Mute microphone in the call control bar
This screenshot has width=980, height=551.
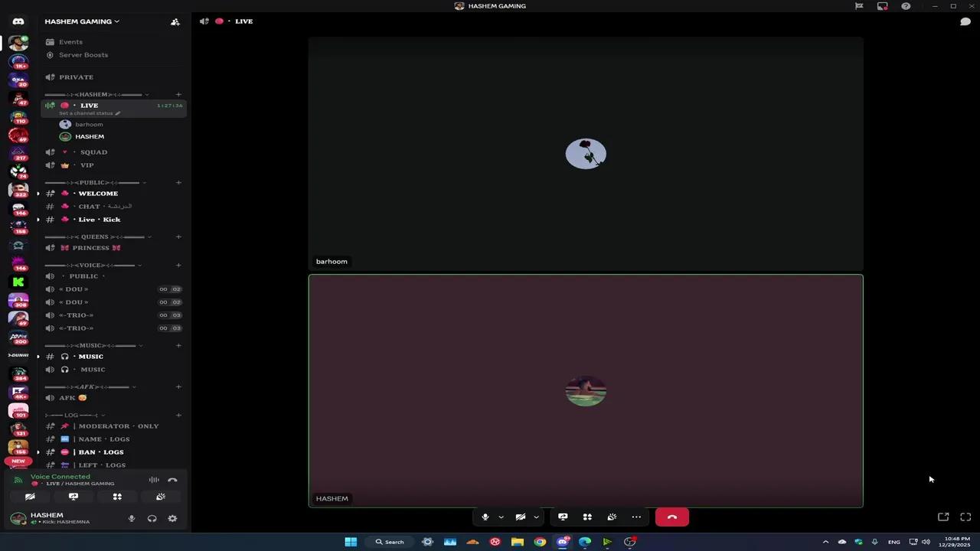coord(485,517)
